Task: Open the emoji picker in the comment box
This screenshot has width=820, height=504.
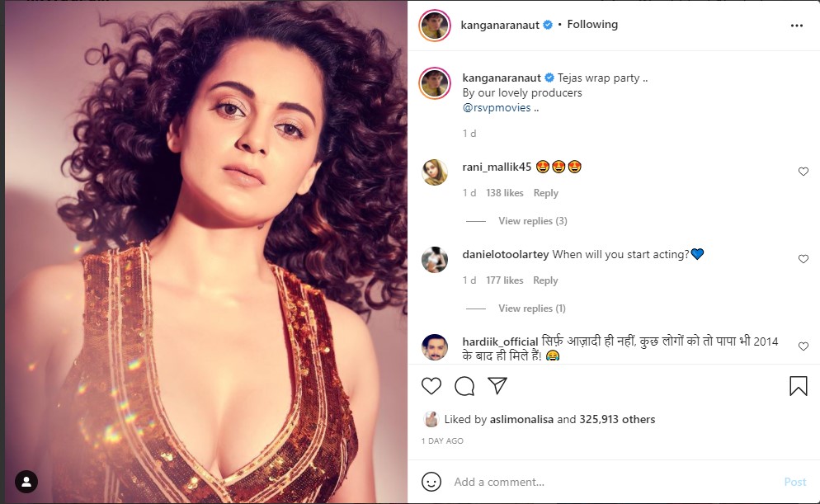Action: [430, 482]
